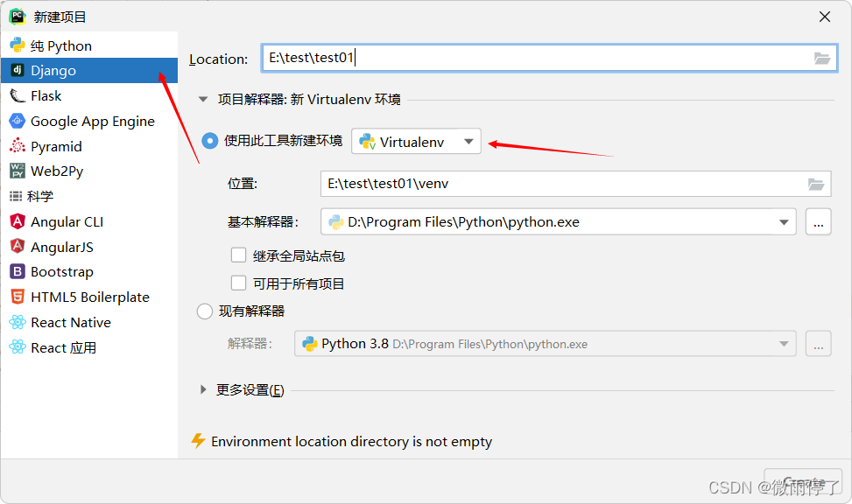Select the 科学 project icon
This screenshot has height=504, width=852.
click(16, 196)
